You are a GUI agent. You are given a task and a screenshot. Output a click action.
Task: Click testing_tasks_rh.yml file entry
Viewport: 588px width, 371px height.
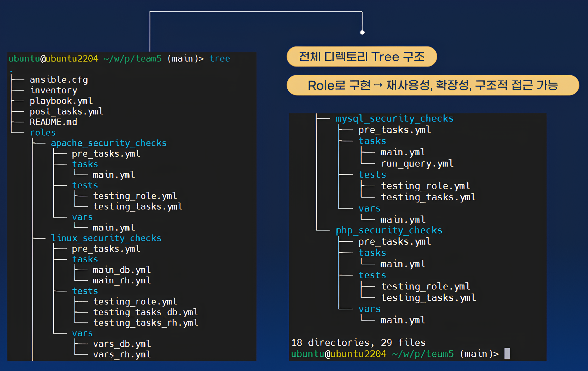pos(146,323)
